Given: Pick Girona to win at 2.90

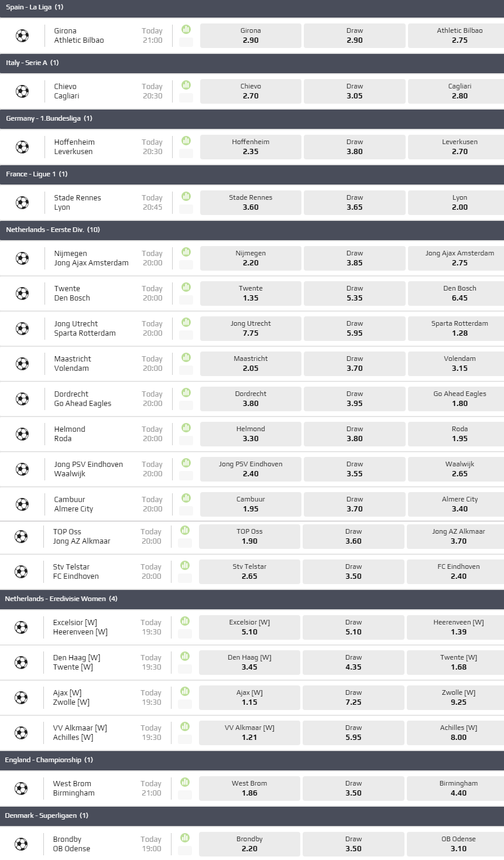Looking at the screenshot, I should click(x=251, y=36).
